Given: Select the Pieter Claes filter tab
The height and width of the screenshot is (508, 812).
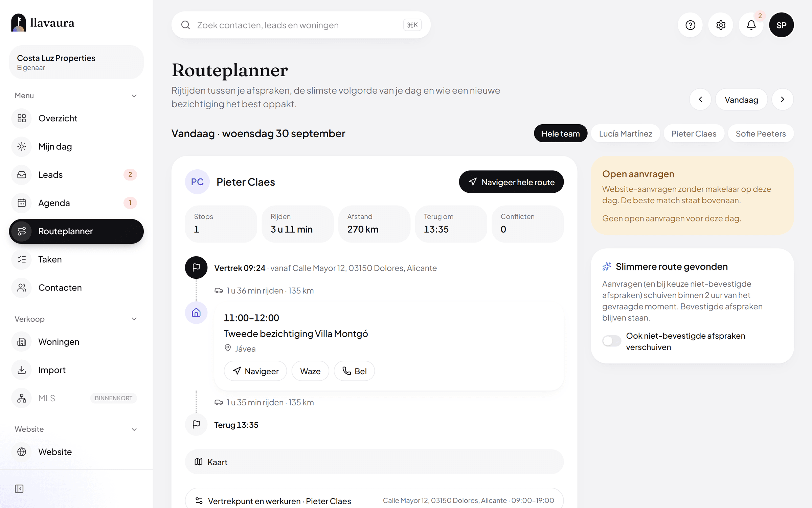Looking at the screenshot, I should click(x=694, y=133).
